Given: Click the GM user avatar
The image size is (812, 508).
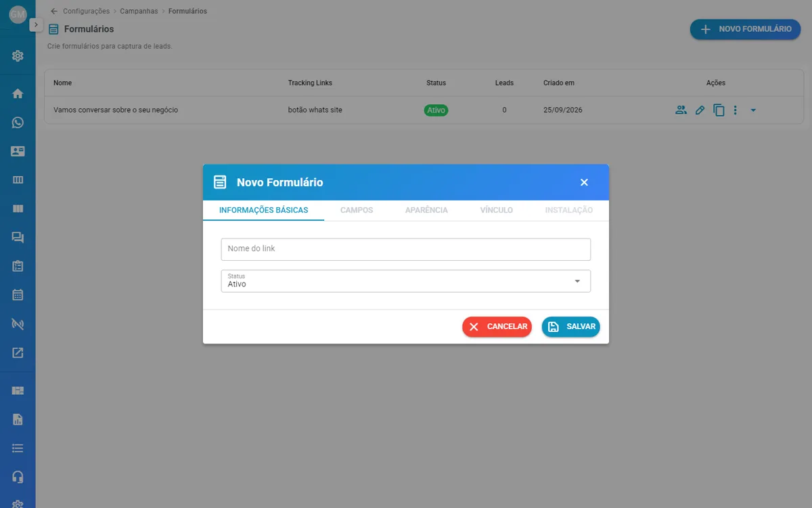Looking at the screenshot, I should (x=18, y=14).
